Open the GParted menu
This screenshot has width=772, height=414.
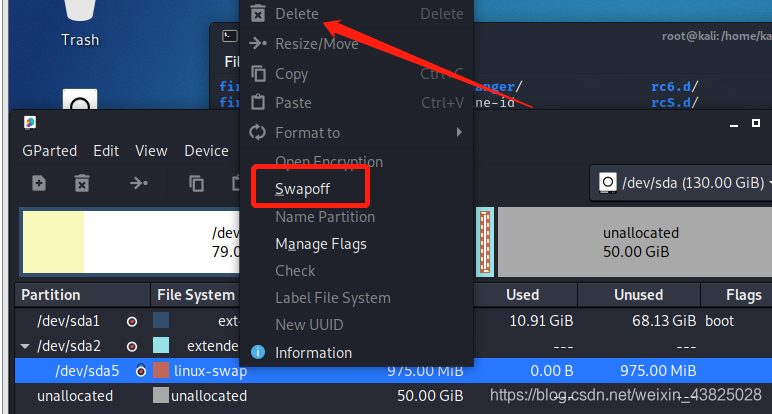pyautogui.click(x=49, y=150)
